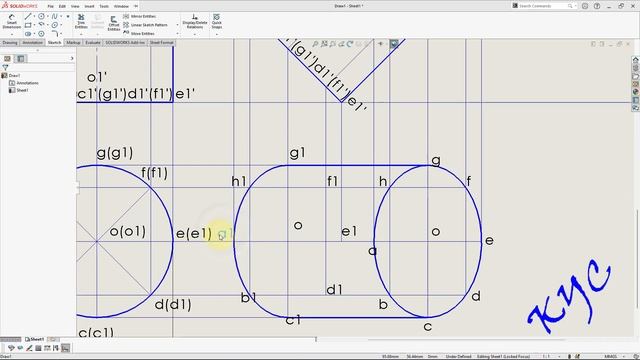Open the FeatureManager design tree tab
Image resolution: width=640 pixels, height=360 pixels.
pyautogui.click(x=7, y=59)
